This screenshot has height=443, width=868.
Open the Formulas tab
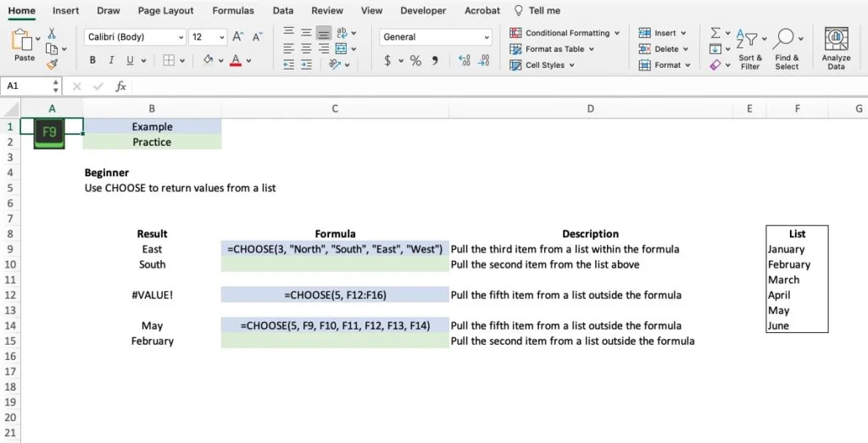(x=233, y=10)
